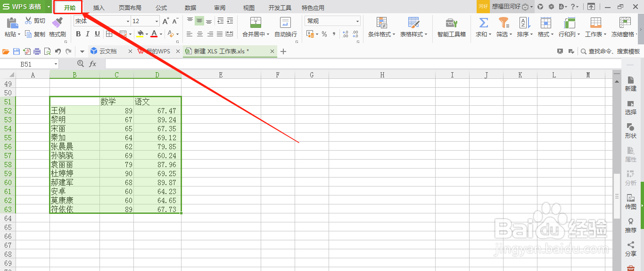This screenshot has height=271, width=644.
Task: Toggle right horizontal text alignment
Action: [x=210, y=34]
